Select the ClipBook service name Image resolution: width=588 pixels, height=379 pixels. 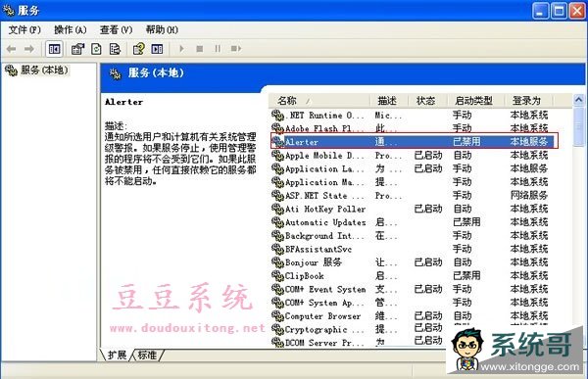tap(304, 276)
